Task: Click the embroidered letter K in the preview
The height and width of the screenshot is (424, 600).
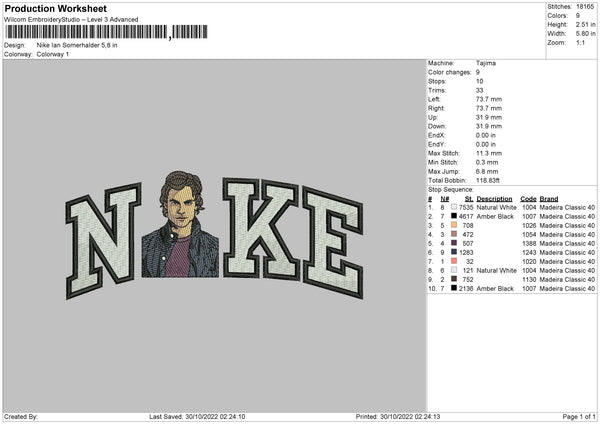Action: point(261,228)
